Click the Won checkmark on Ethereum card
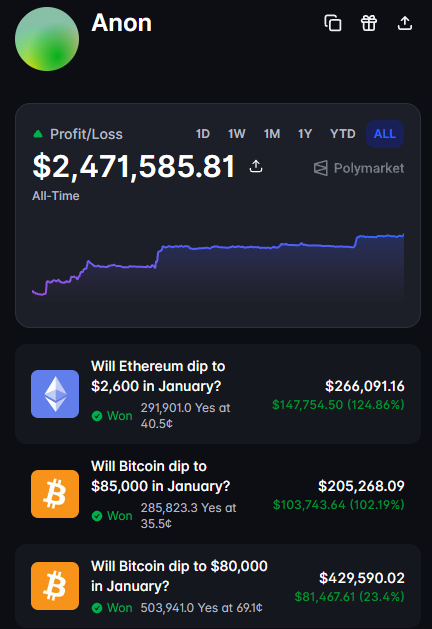 (97, 416)
